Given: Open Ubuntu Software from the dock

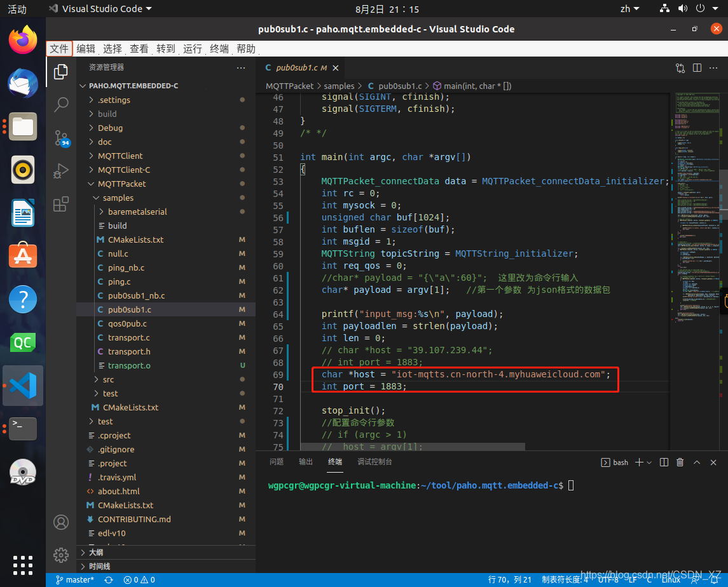Looking at the screenshot, I should [23, 255].
